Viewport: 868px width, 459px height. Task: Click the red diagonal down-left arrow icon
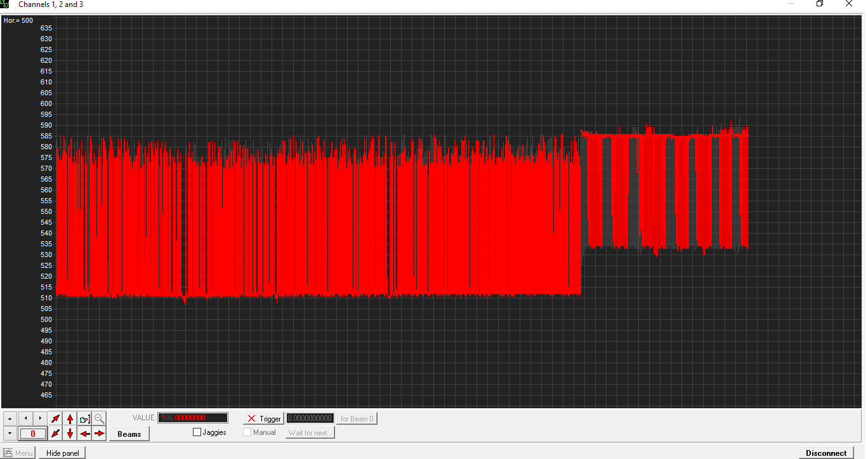coord(55,434)
